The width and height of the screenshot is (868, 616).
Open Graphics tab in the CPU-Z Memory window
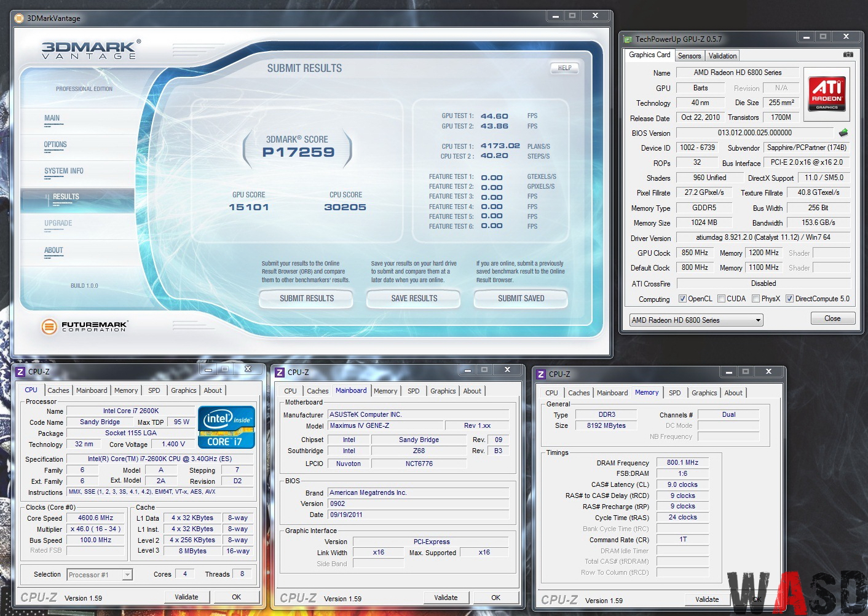coord(704,393)
